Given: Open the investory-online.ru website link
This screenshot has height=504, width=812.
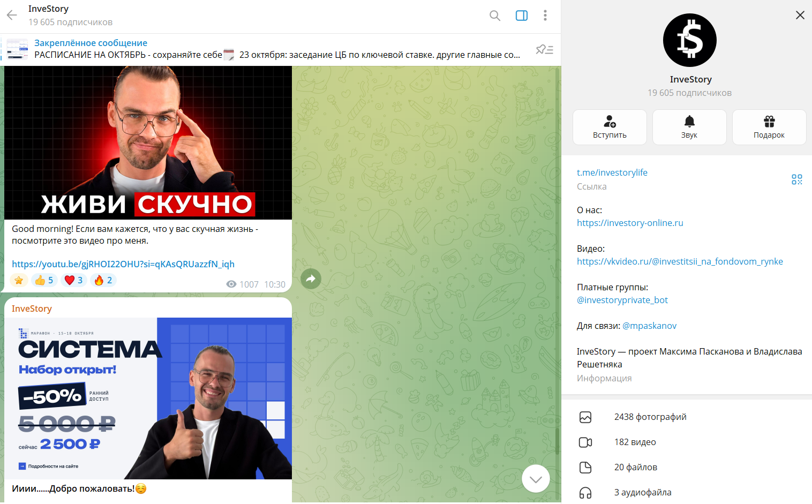Looking at the screenshot, I should [x=630, y=223].
